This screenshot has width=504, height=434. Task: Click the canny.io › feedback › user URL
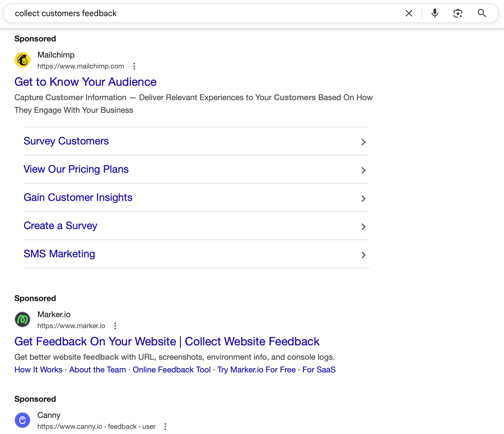click(x=96, y=427)
